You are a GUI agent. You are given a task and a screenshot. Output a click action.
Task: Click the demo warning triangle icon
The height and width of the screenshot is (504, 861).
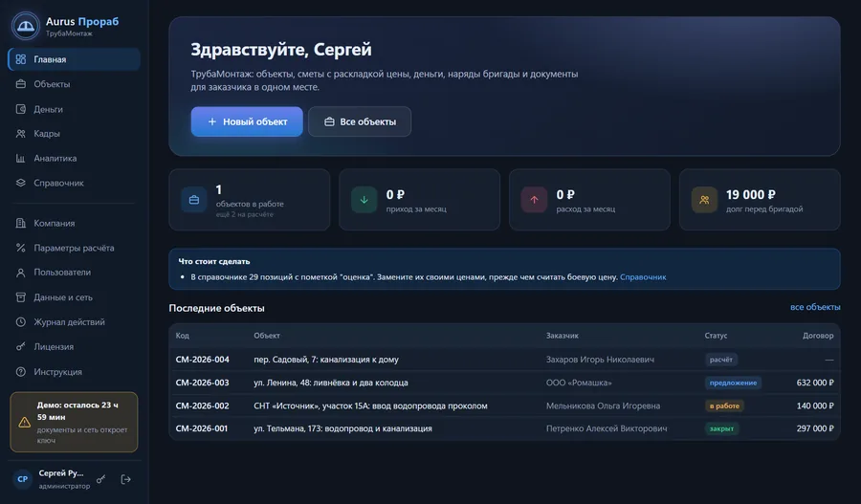[x=24, y=422]
